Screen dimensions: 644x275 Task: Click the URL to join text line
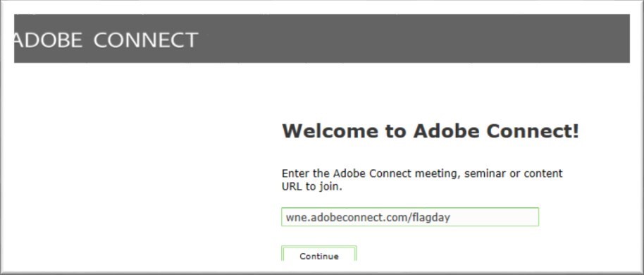coord(312,187)
